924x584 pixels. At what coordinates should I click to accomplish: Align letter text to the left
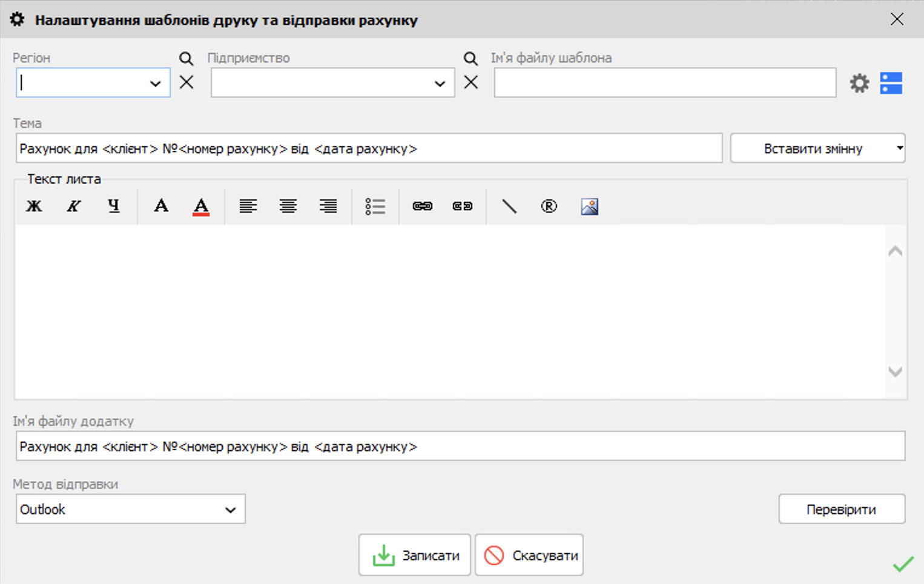(248, 206)
